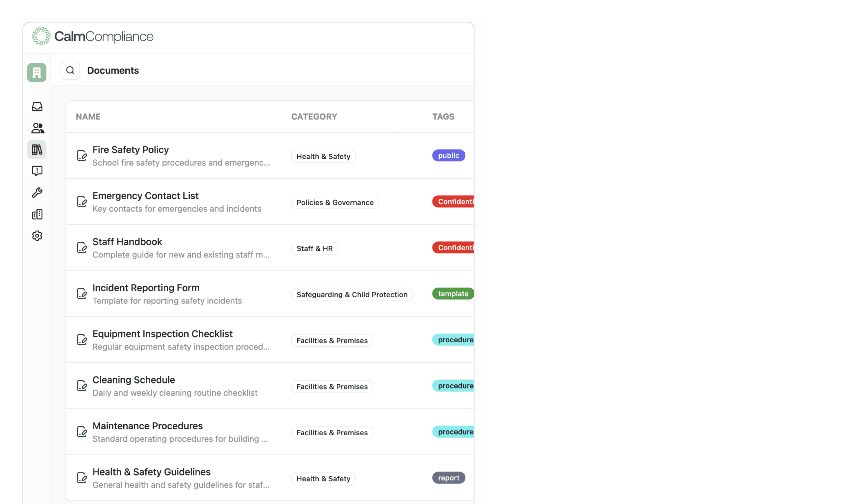Open the premises buildings icon in the sidebar
Image resolution: width=866 pixels, height=504 pixels.
pos(37,214)
